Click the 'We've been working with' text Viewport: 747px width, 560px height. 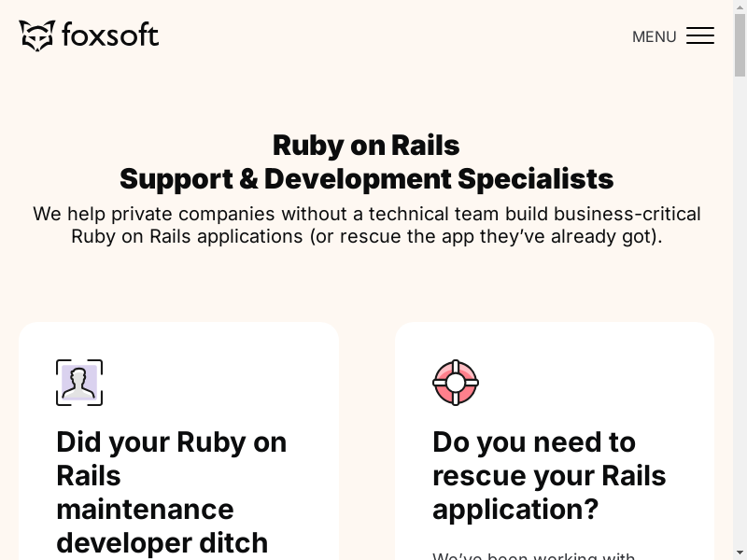tap(533, 556)
